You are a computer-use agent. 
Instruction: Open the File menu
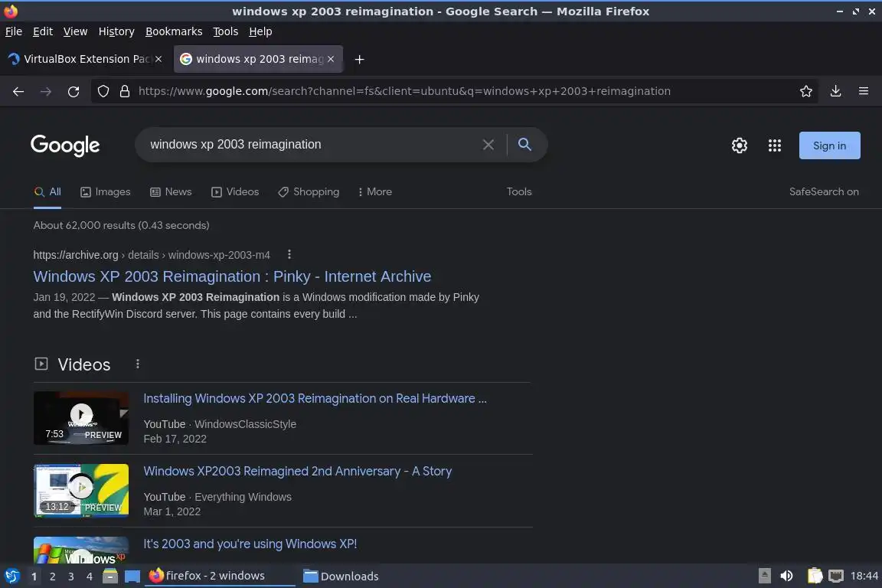click(x=14, y=31)
